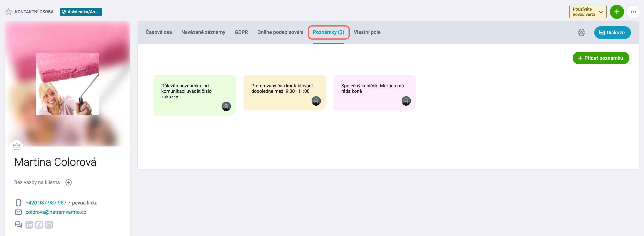Open the Vlastní pole tab

367,32
